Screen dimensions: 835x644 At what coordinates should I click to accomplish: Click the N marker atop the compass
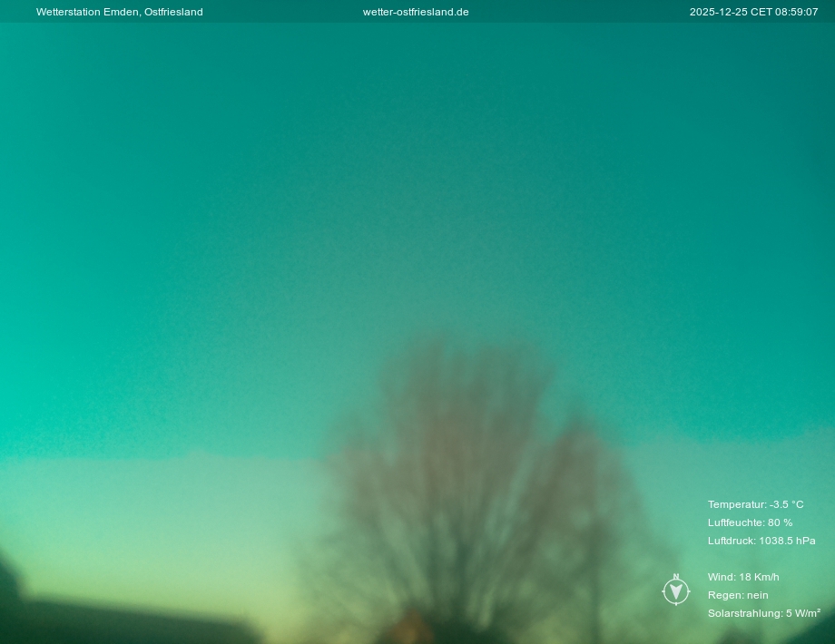click(675, 577)
